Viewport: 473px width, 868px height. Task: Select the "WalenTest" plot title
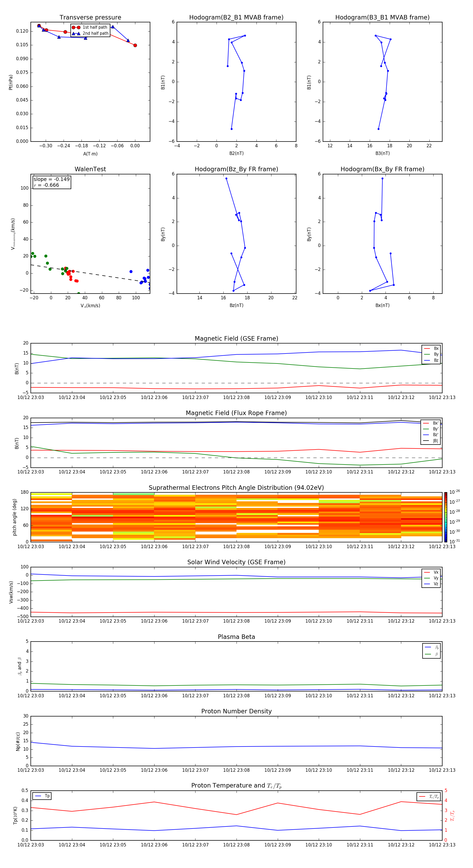click(90, 169)
